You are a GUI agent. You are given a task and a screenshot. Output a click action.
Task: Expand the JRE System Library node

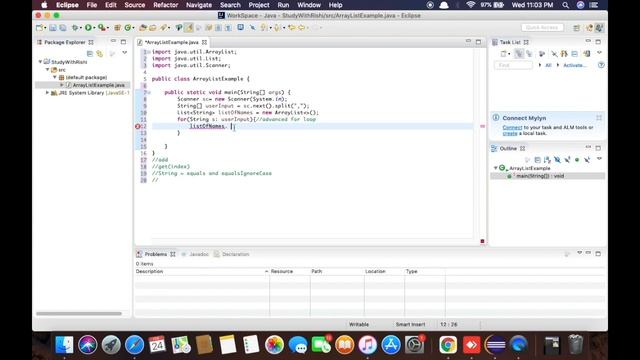(47, 93)
